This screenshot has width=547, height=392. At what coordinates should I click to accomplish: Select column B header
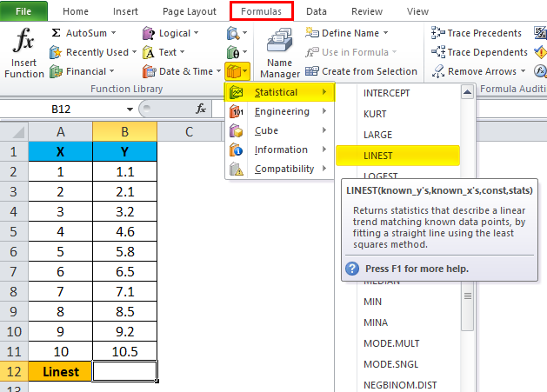124,132
